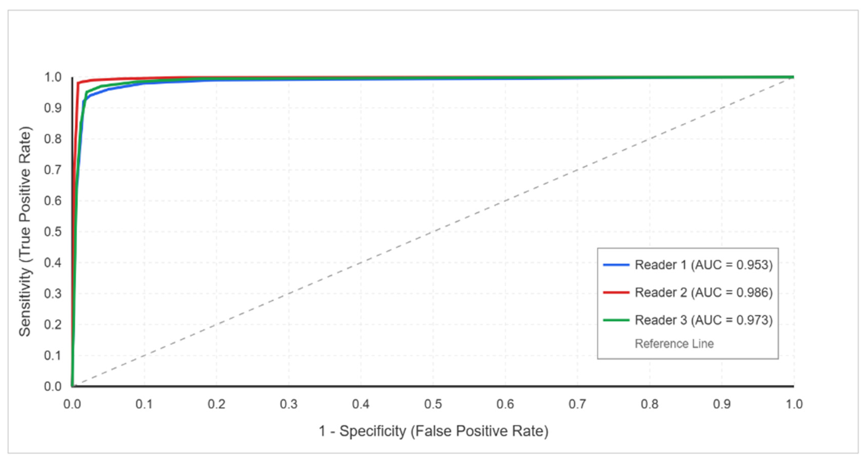Click the 0.2 tick label on the x-axis
868x463 pixels.
point(216,404)
